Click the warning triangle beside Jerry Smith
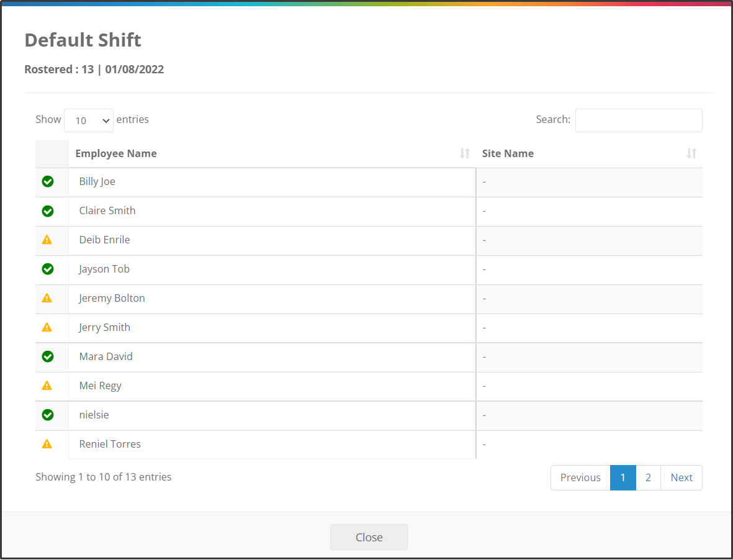733x560 pixels. click(x=47, y=327)
